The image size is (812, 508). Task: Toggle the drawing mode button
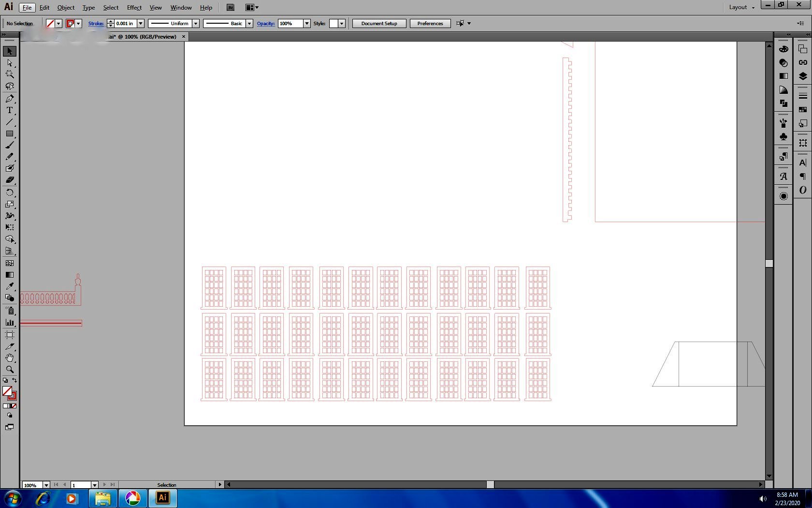click(x=10, y=416)
